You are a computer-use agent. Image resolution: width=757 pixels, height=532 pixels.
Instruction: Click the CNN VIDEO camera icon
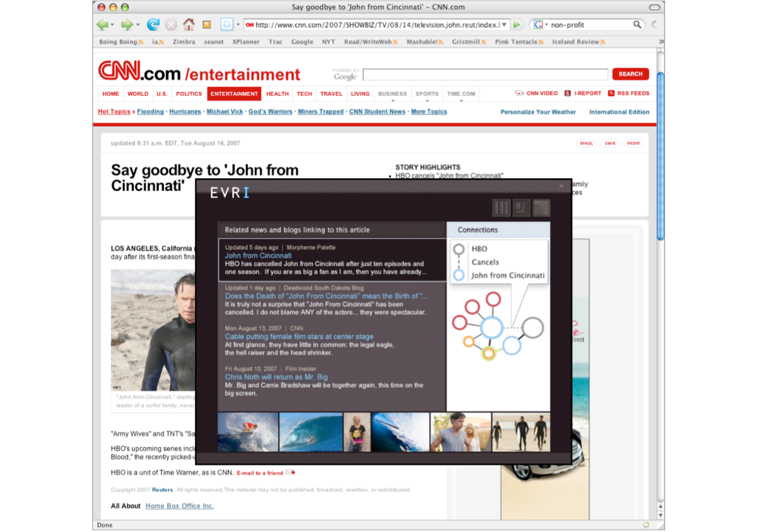519,93
